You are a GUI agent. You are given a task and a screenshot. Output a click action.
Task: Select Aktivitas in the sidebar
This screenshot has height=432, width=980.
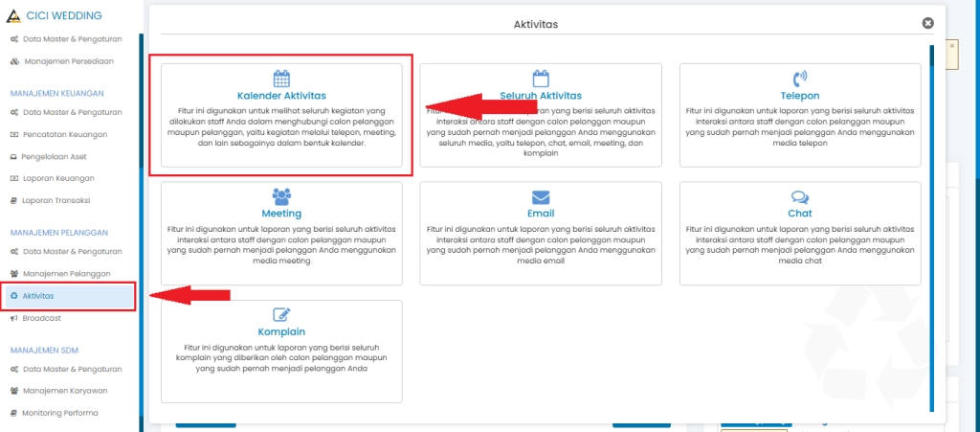(x=38, y=296)
